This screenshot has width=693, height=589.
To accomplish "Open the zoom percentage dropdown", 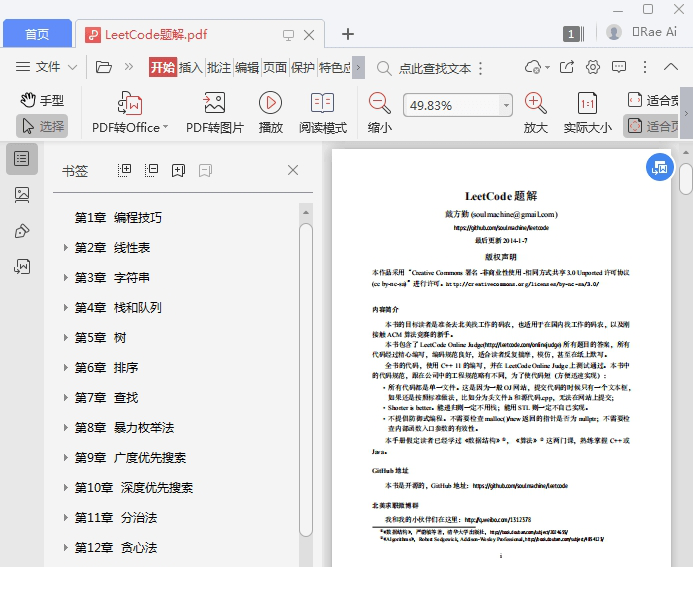I will point(506,105).
